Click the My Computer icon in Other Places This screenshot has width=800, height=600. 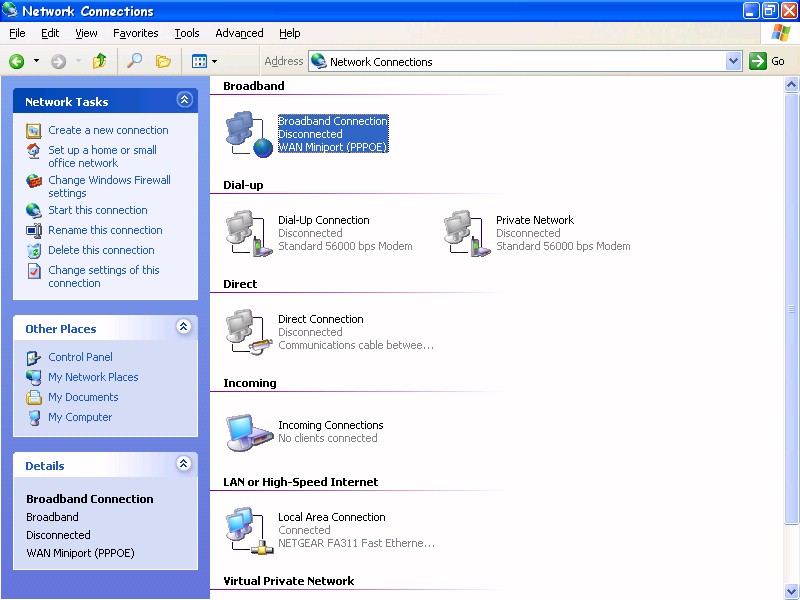pyautogui.click(x=34, y=418)
